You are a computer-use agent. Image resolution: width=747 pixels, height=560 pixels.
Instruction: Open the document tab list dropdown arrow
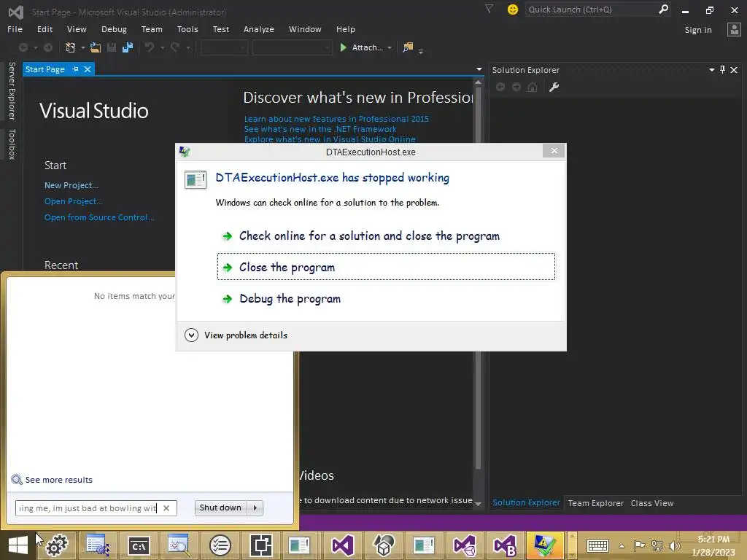[x=479, y=69]
